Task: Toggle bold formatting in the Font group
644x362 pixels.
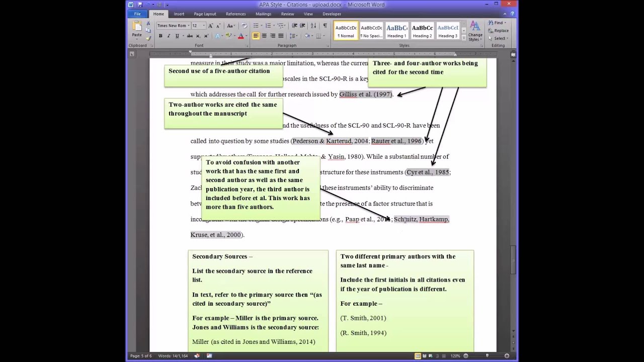Action: 160,36
